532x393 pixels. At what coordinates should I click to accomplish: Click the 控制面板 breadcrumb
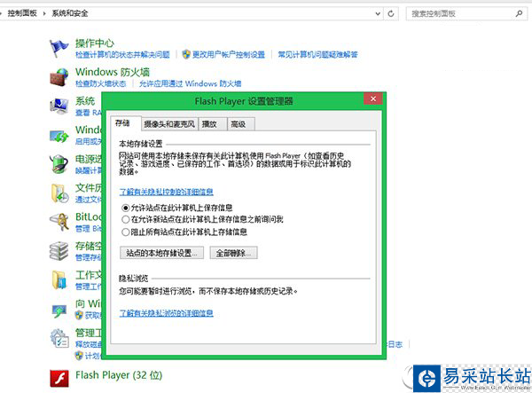22,13
